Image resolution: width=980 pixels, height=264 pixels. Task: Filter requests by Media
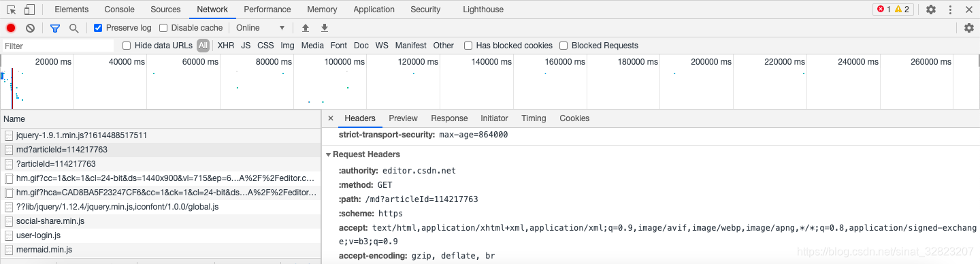(312, 46)
